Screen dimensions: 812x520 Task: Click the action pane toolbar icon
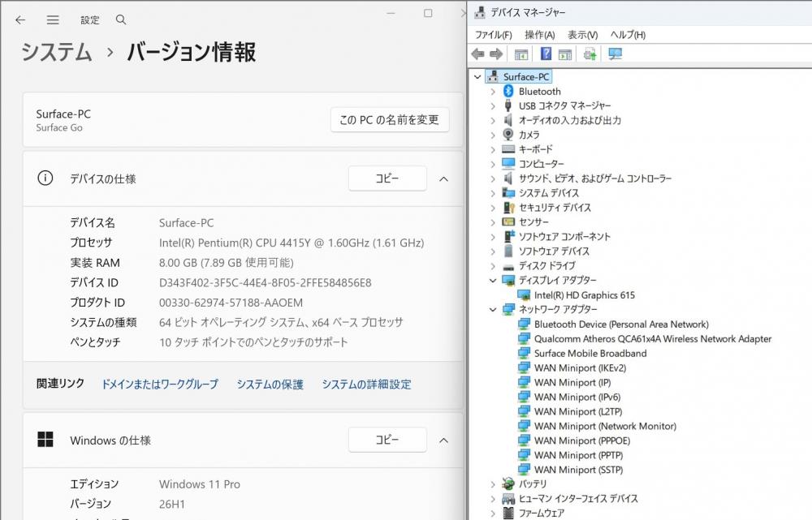coord(565,54)
